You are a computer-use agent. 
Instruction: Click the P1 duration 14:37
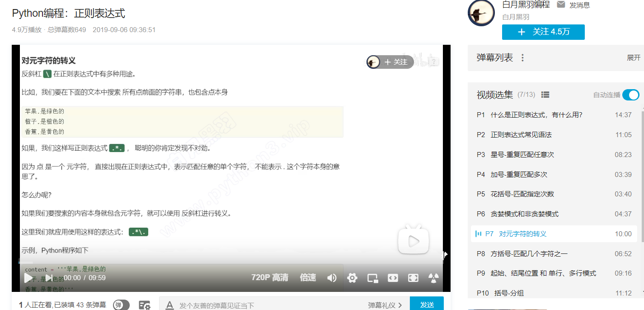(623, 115)
